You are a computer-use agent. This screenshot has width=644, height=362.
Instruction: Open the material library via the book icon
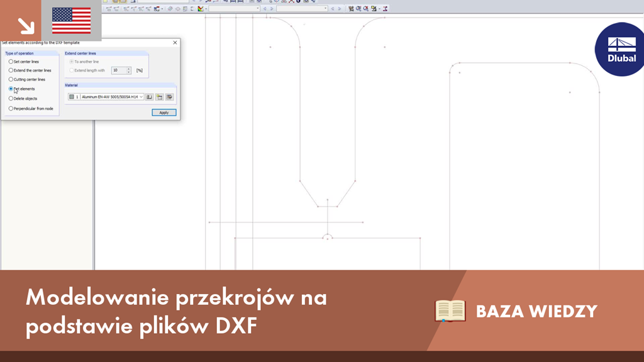(x=149, y=96)
